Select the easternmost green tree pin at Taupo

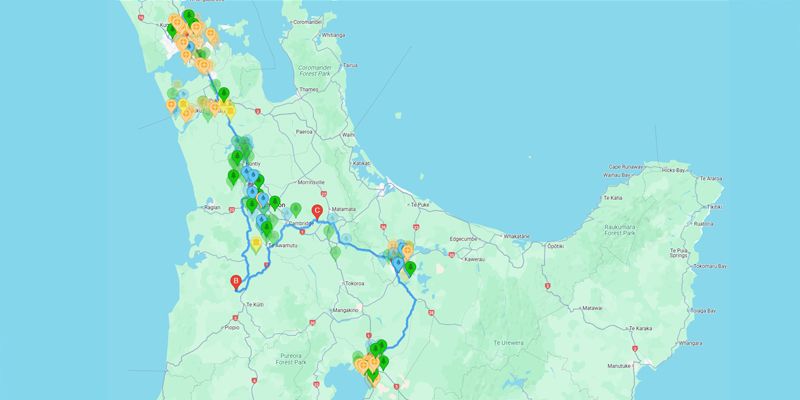[383, 362]
